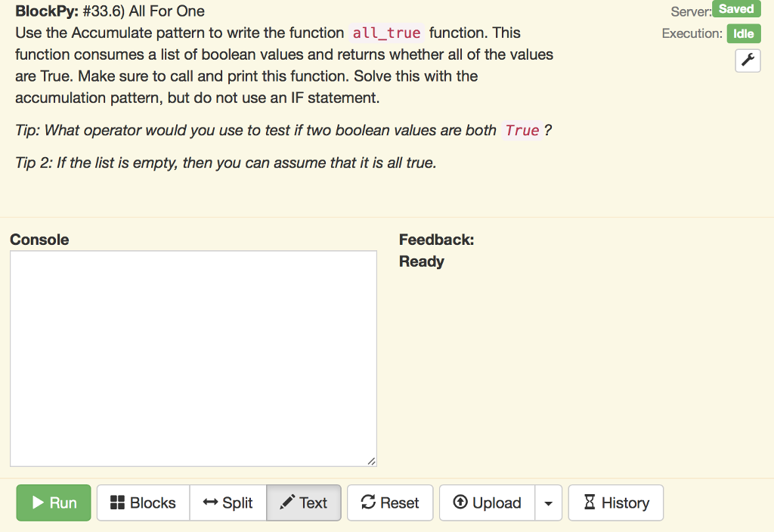
Task: Toggle Text editing mode
Action: click(x=304, y=503)
